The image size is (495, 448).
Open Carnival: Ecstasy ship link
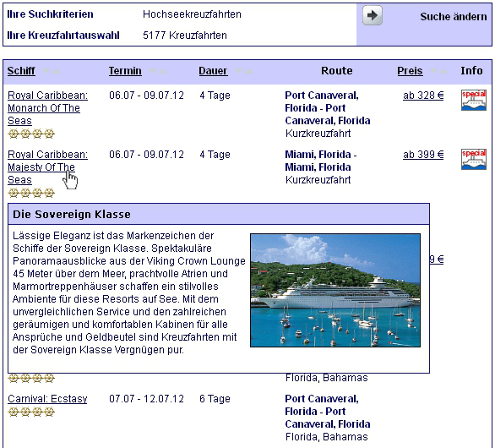[x=47, y=399]
